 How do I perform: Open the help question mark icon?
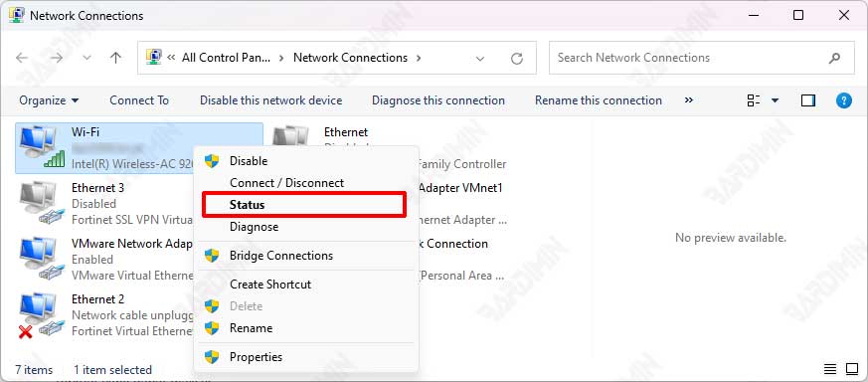pos(844,100)
